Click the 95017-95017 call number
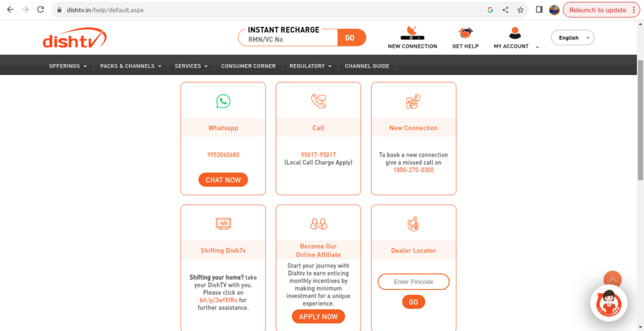The width and height of the screenshot is (644, 331). [318, 155]
